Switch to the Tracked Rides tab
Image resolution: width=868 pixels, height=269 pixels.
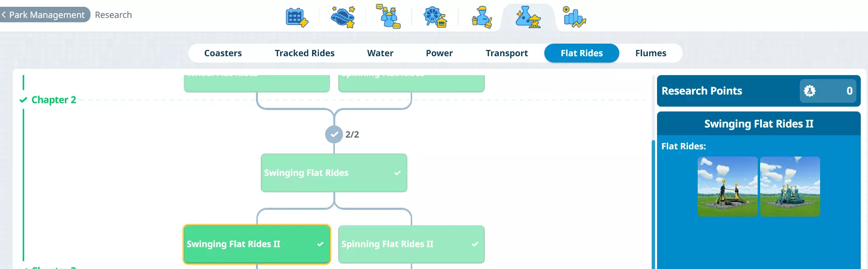pyautogui.click(x=305, y=53)
